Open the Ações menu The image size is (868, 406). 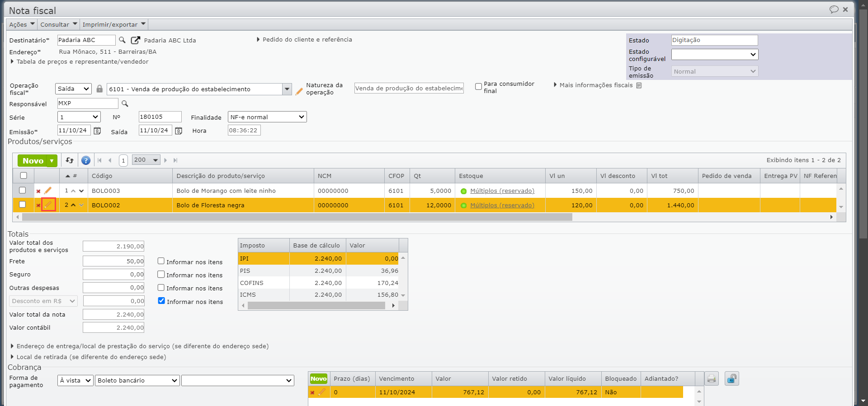click(x=22, y=24)
